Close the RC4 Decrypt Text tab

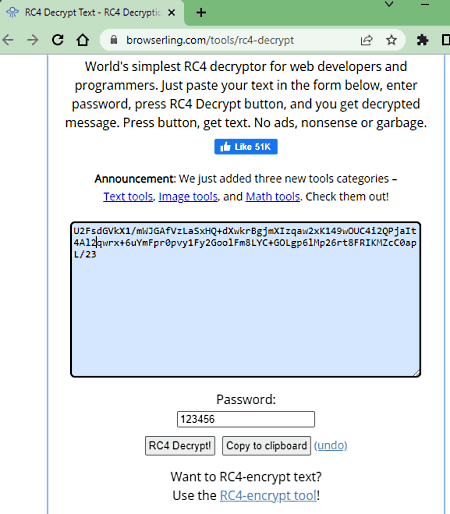(171, 13)
